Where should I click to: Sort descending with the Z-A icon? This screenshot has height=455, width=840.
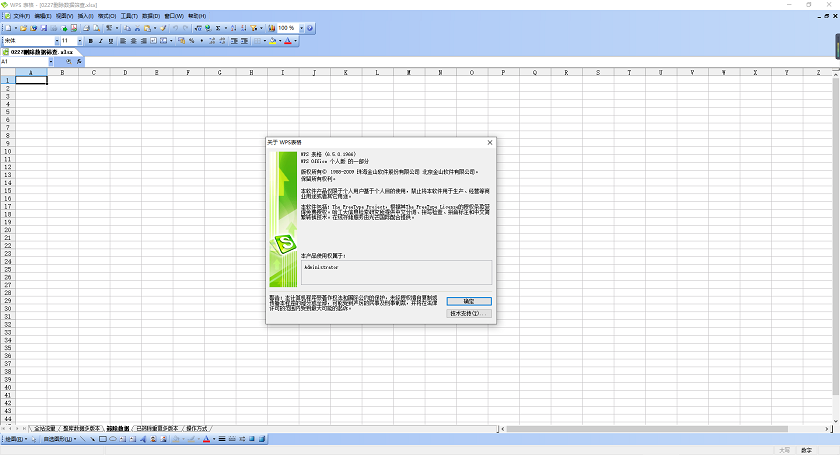tap(243, 28)
